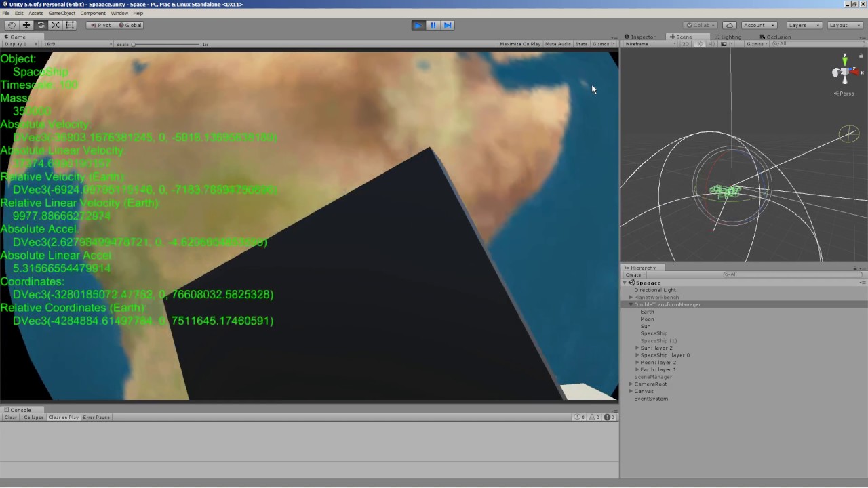
Task: Toggle Pivot handle position
Action: coord(100,25)
